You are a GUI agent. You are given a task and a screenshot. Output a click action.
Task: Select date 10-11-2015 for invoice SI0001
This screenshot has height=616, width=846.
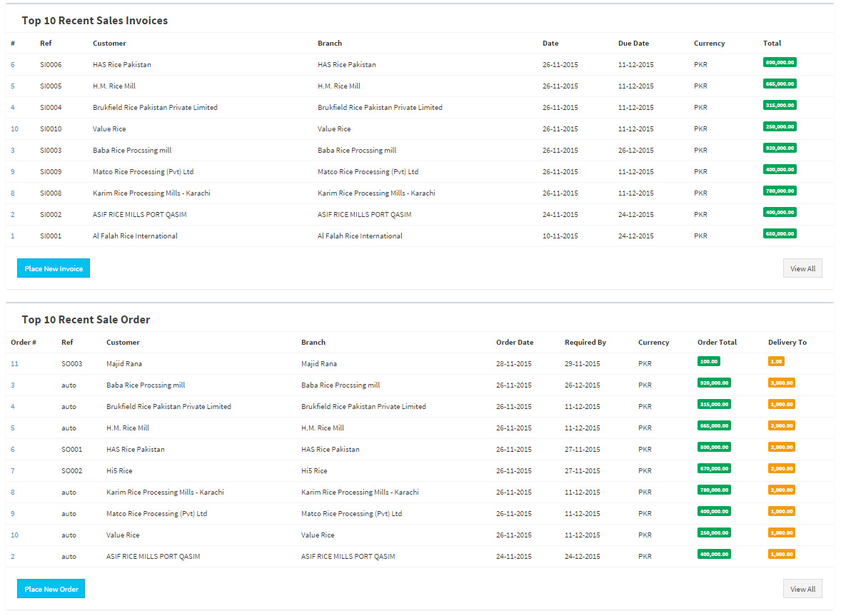pyautogui.click(x=560, y=236)
